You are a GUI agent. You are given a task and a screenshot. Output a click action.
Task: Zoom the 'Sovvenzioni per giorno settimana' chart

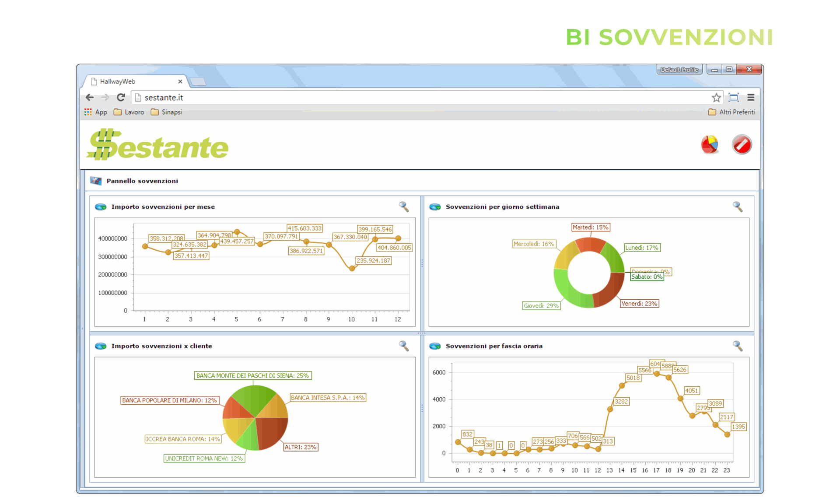pos(737,206)
